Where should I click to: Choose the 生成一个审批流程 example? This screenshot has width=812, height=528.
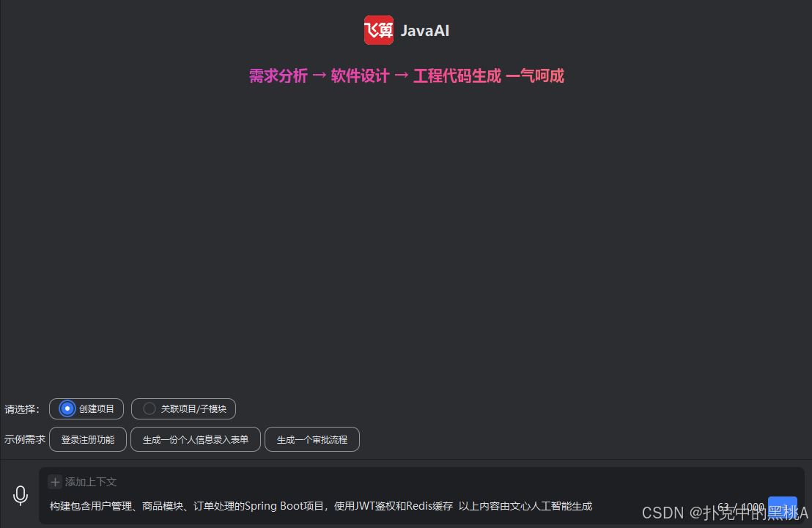tap(312, 439)
